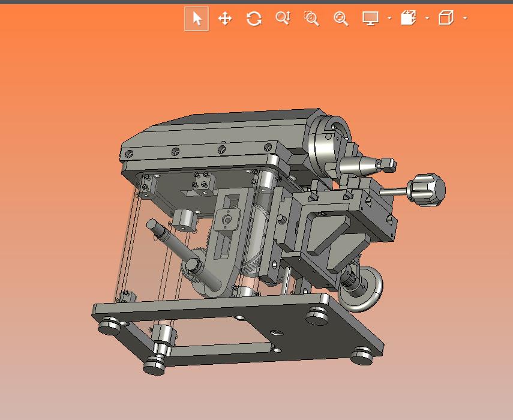The image size is (513, 420).
Task: Click the handwheel on the model's lower side
Action: pyautogui.click(x=362, y=289)
